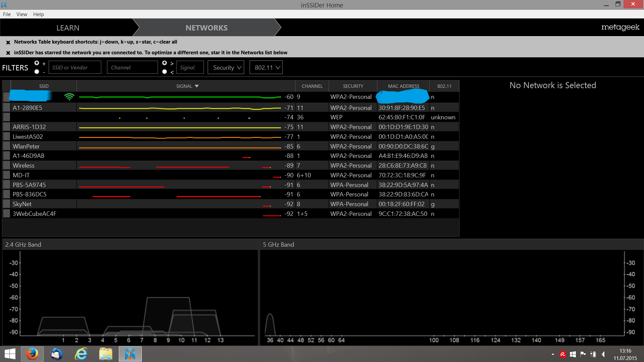Viewport: 644px width, 362px height.
Task: Switch to the LEARN tab
Action: click(x=68, y=28)
